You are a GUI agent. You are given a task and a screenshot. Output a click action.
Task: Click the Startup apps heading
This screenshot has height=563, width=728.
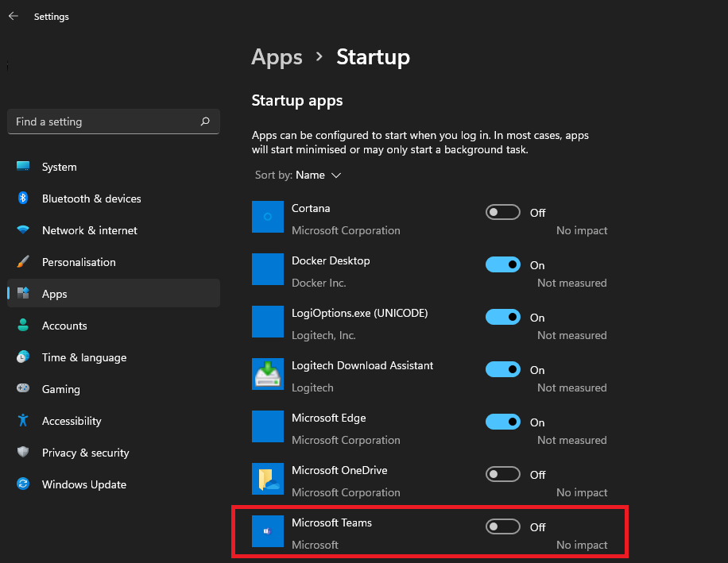(x=297, y=101)
